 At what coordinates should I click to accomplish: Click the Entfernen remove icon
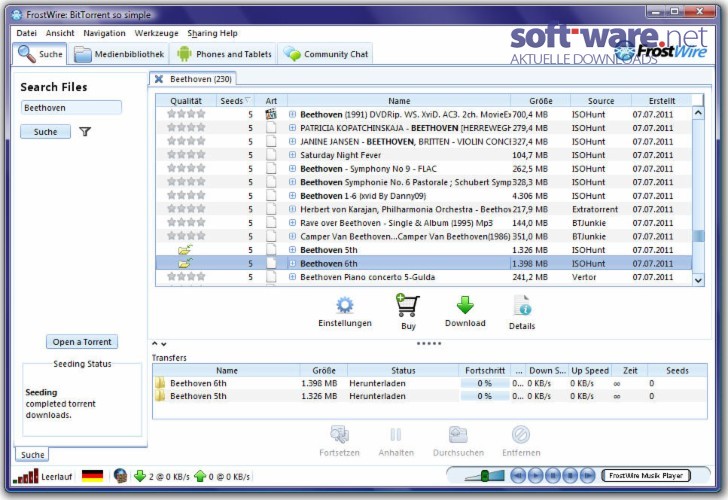(521, 435)
